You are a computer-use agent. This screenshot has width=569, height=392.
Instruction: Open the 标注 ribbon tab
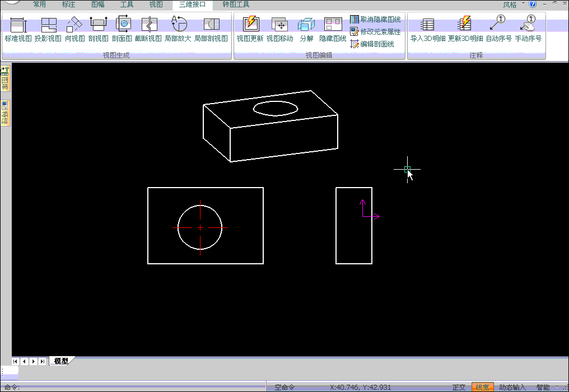tap(68, 4)
